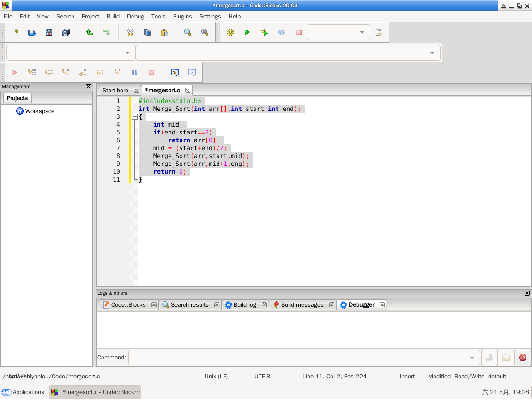Switch to the Build messages tab
Screen dimensions: 532x414
tap(302, 305)
